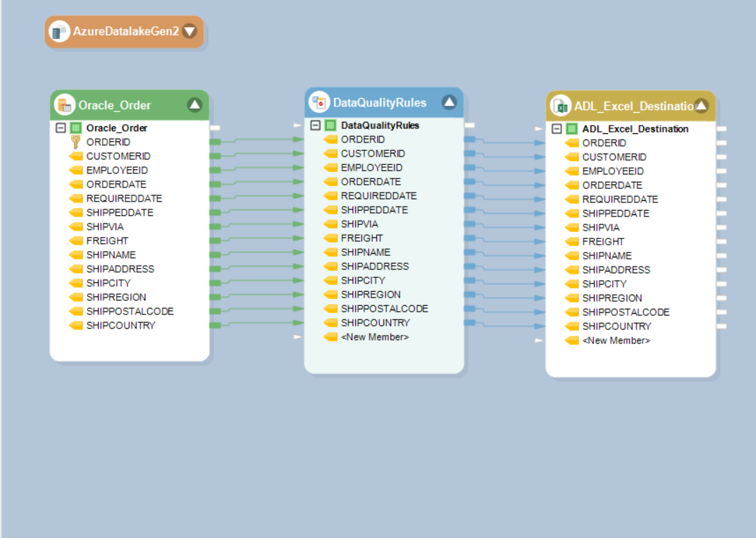
Task: Click the New Member field icon in DataQualityRules
Action: (x=330, y=336)
